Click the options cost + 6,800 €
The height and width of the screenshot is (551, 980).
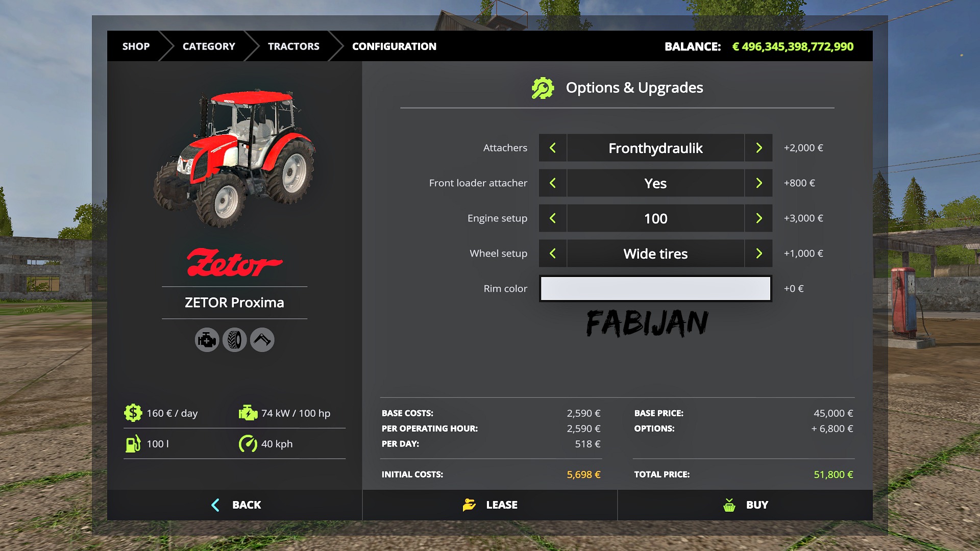[x=832, y=429]
